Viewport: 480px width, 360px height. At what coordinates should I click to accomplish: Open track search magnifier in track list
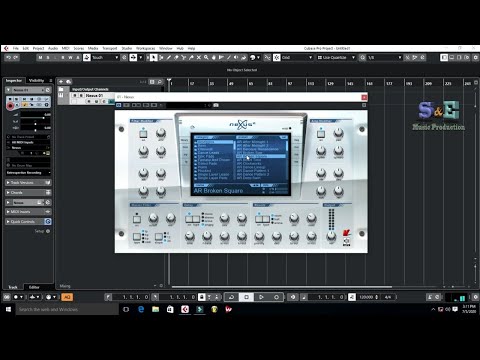pos(160,82)
